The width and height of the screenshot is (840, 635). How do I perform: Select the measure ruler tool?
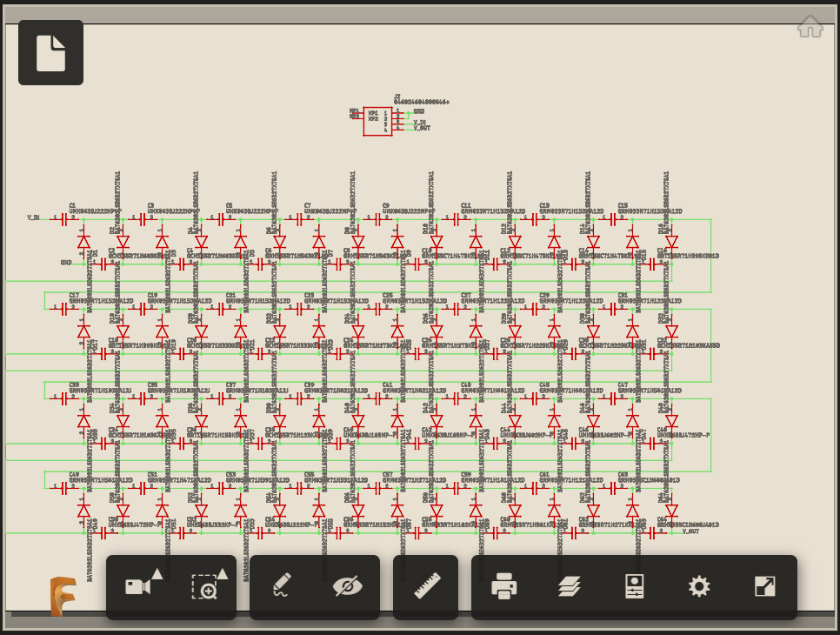[427, 585]
